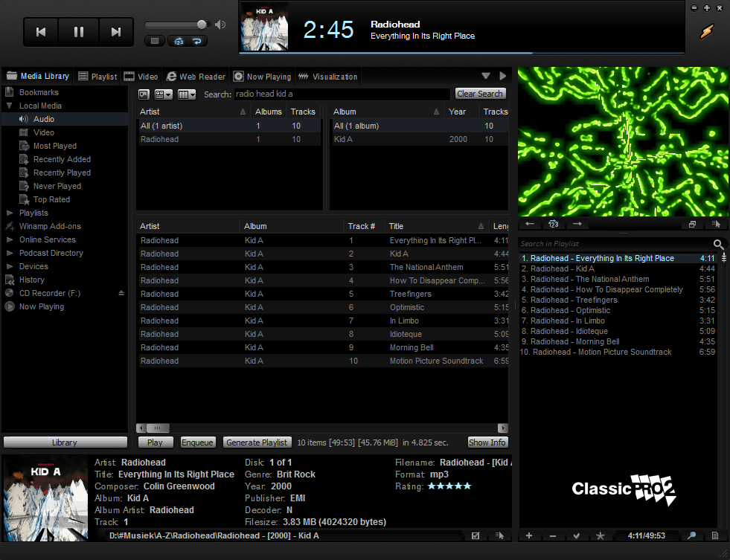The image size is (730, 560).
Task: Sort the artist pane by Artist column
Action: 193,112
